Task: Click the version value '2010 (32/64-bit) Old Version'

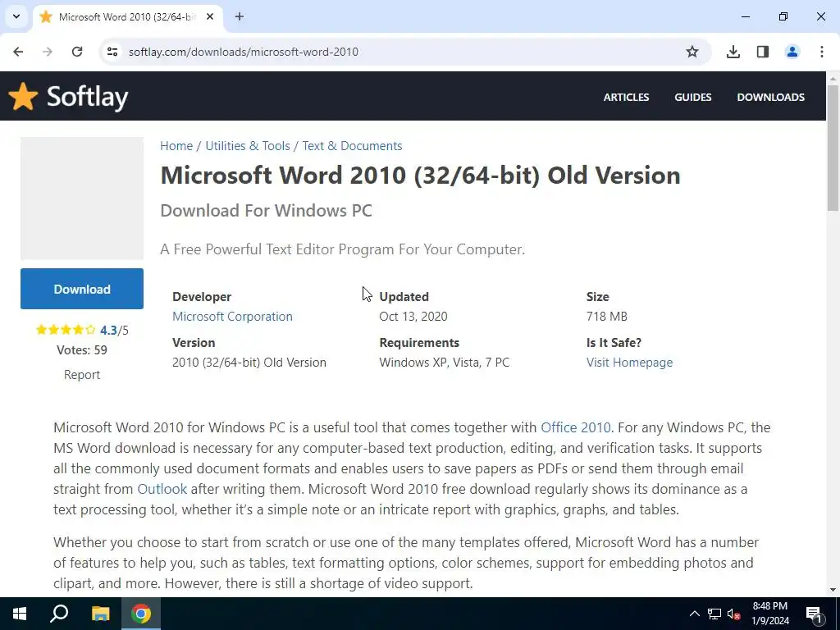Action: (249, 362)
